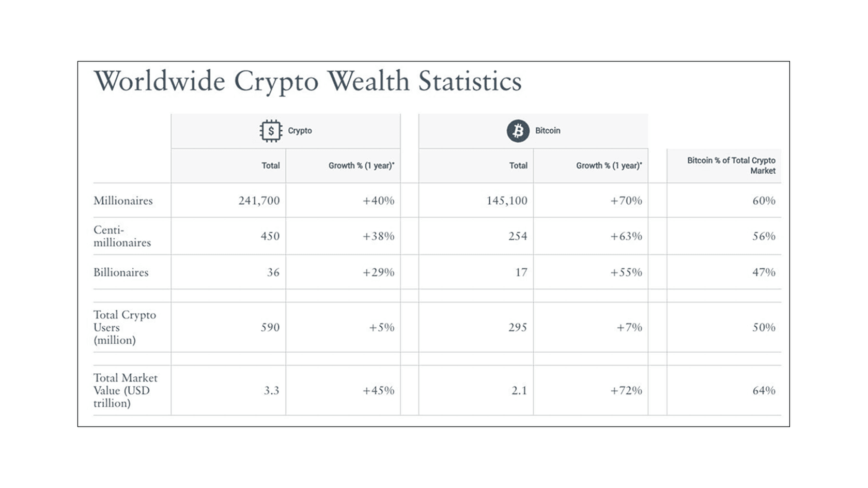Click the 3.3 total market value cell
The width and height of the screenshot is (868, 488).
[271, 390]
